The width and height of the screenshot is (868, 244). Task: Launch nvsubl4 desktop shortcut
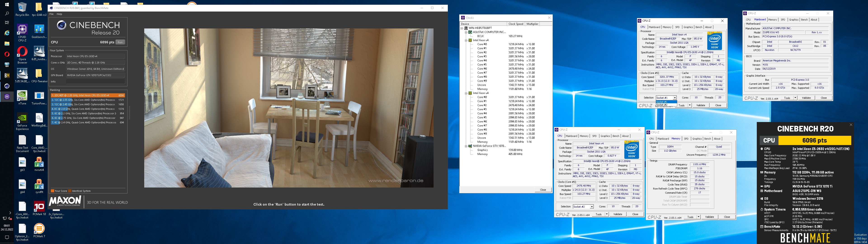[x=39, y=164]
